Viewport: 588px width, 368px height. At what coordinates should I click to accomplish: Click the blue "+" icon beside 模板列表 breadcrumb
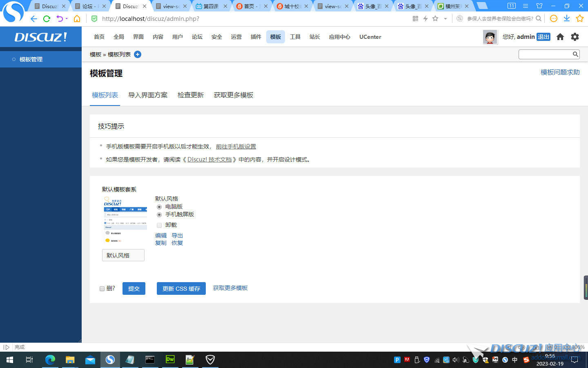click(138, 54)
